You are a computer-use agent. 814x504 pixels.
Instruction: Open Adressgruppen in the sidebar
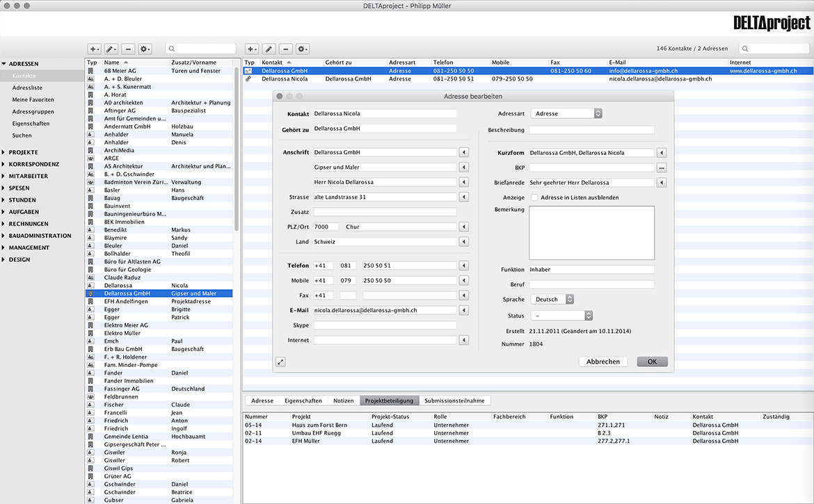(33, 112)
